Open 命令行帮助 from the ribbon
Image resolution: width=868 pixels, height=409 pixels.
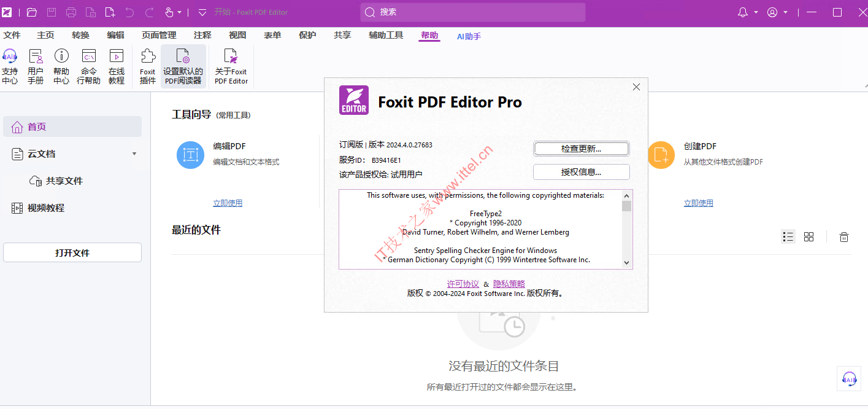pos(89,66)
